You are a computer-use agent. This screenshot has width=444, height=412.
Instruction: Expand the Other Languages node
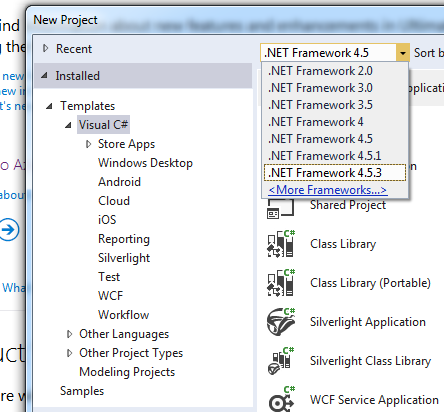69,334
